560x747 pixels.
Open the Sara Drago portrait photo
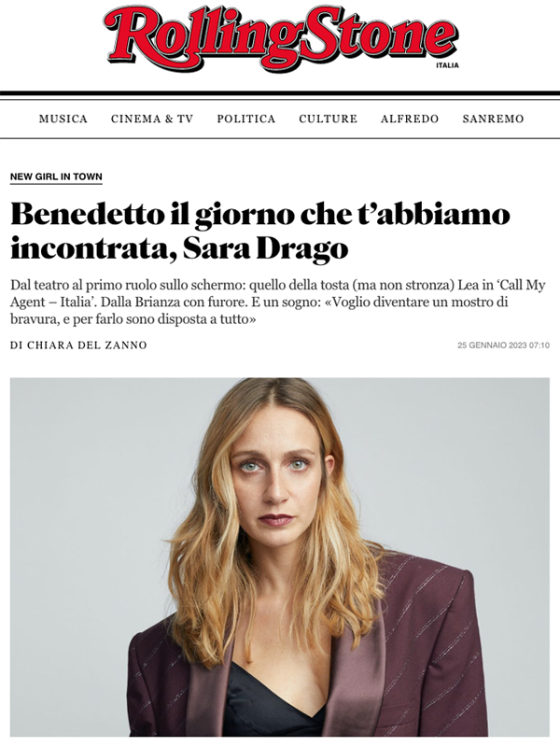click(x=280, y=557)
